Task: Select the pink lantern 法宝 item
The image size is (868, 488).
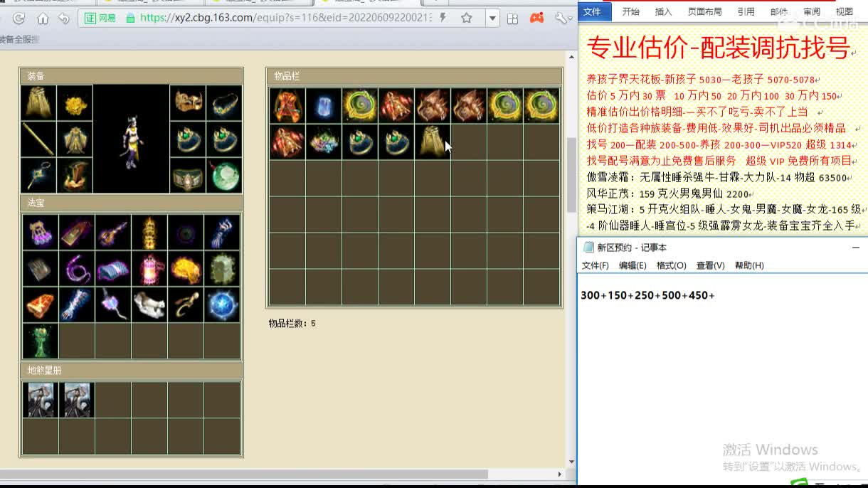Action: pos(149,269)
